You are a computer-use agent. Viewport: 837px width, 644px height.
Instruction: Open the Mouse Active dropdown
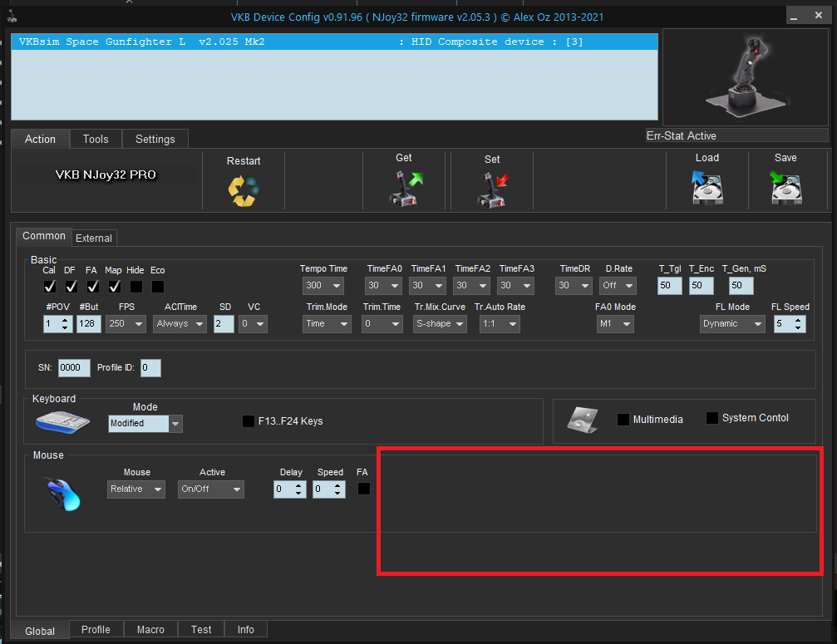(x=211, y=489)
